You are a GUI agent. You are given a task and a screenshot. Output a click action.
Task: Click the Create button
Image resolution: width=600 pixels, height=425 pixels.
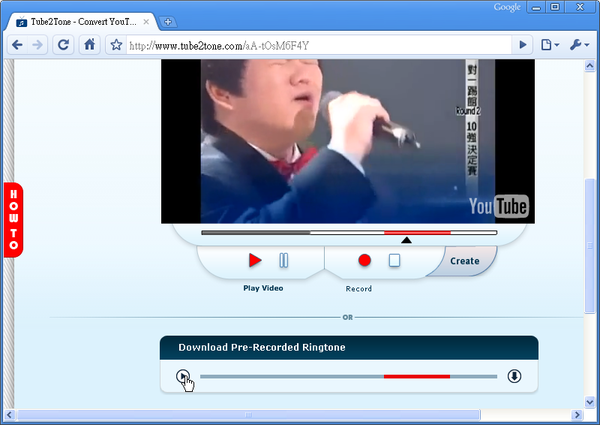coord(465,261)
